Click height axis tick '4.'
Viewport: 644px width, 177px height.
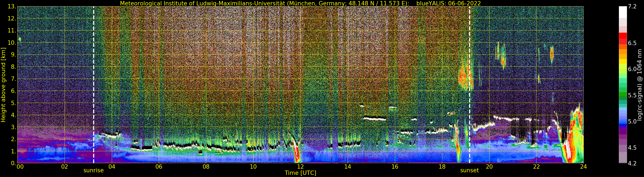[14, 115]
